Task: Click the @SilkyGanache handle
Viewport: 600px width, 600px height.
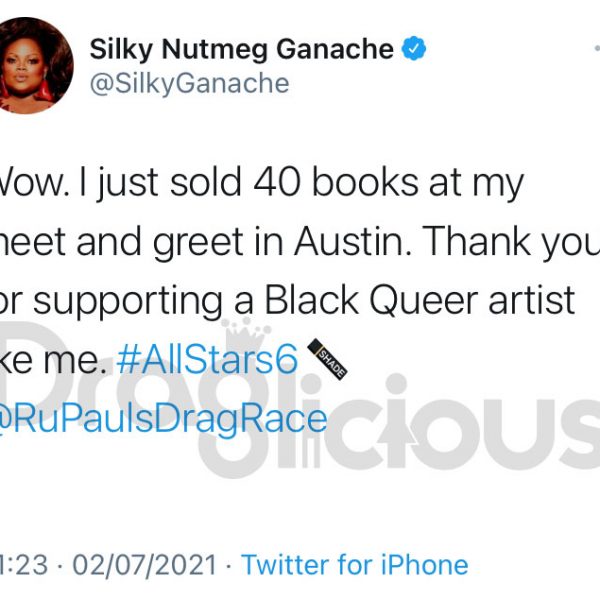Action: pyautogui.click(x=189, y=84)
